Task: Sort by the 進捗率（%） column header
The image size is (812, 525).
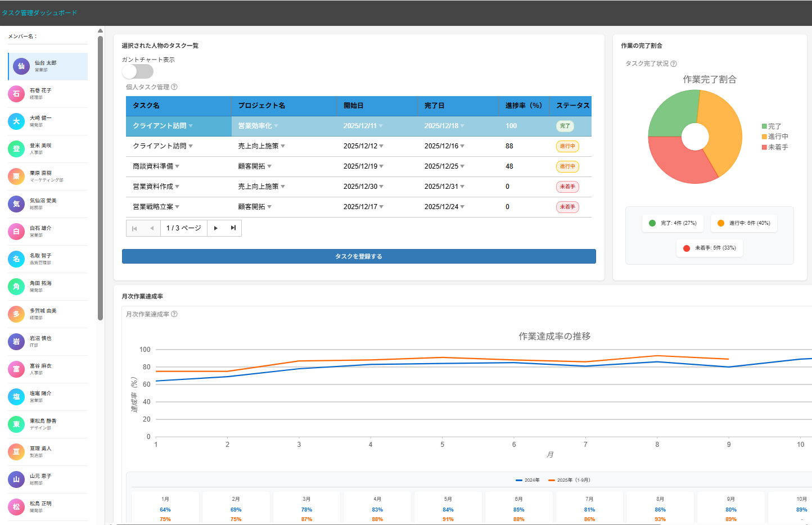Action: (x=523, y=106)
